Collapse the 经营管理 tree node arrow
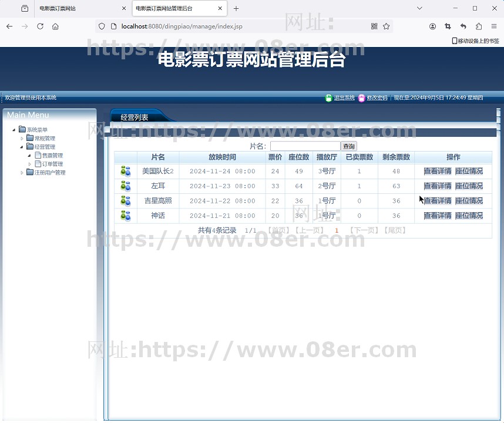Image resolution: width=504 pixels, height=423 pixels. point(22,147)
